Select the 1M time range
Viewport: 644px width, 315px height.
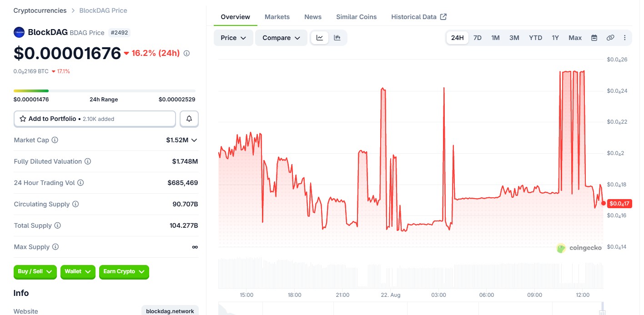pos(496,38)
